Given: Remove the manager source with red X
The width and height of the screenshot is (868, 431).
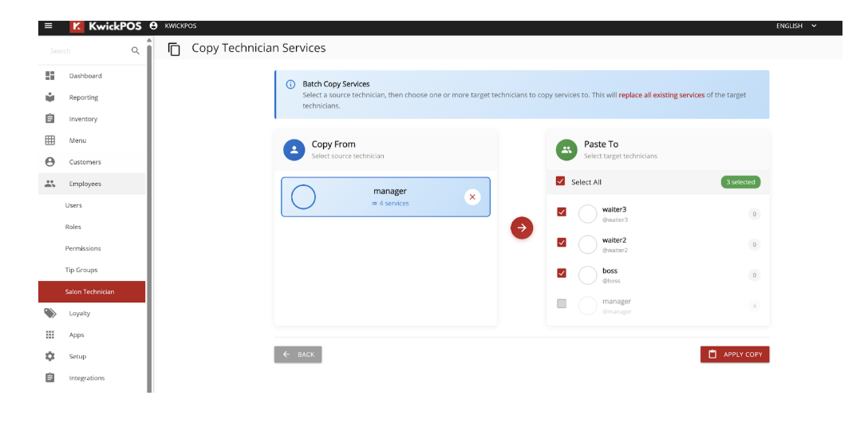Looking at the screenshot, I should click(x=472, y=196).
